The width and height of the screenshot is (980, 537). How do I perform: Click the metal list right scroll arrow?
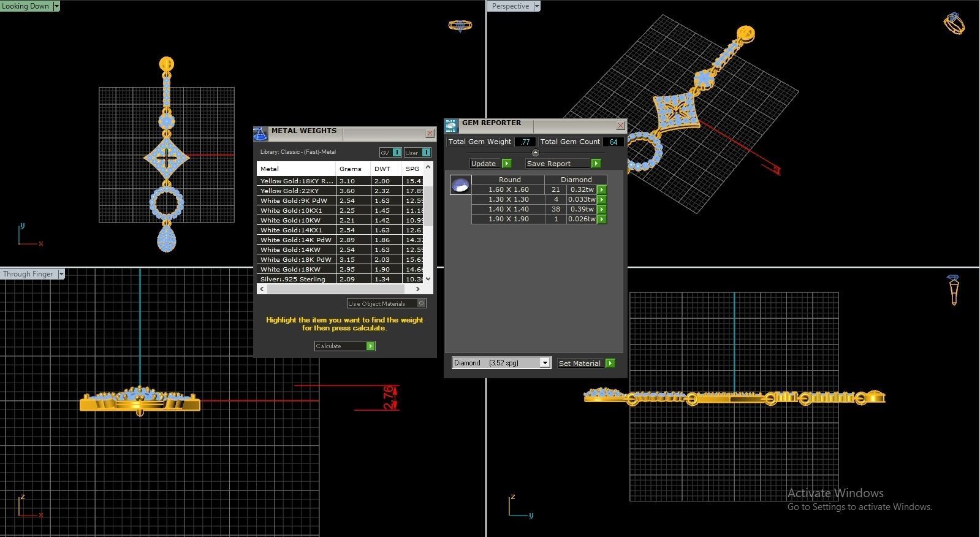click(x=418, y=289)
